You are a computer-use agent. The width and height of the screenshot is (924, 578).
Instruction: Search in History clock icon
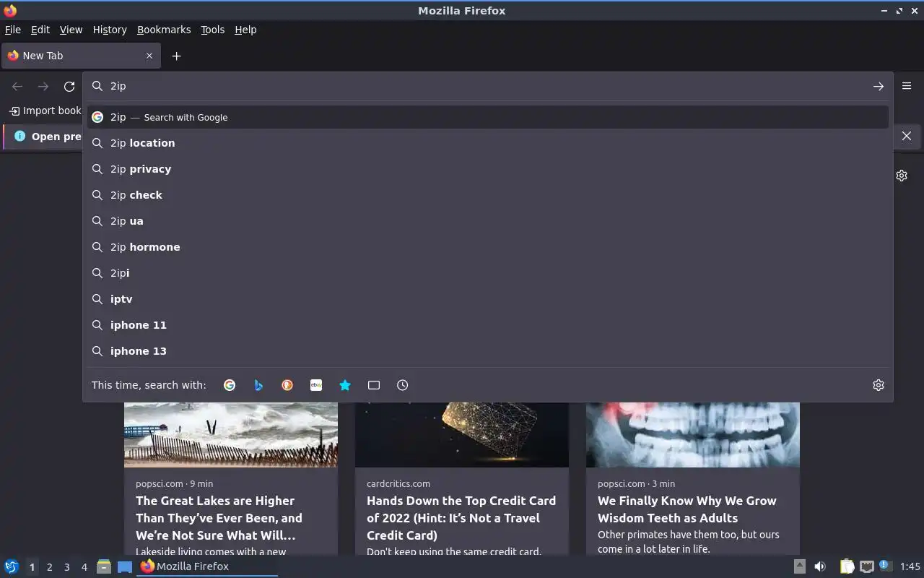[x=403, y=385]
